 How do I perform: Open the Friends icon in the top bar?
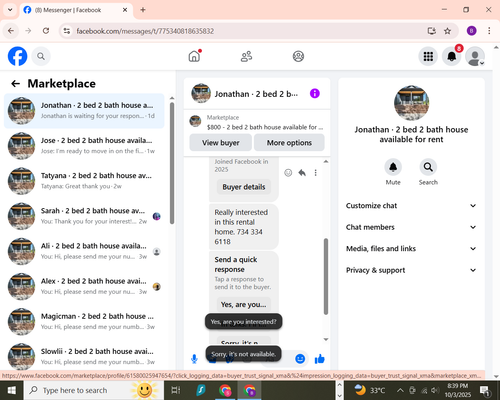[246, 56]
